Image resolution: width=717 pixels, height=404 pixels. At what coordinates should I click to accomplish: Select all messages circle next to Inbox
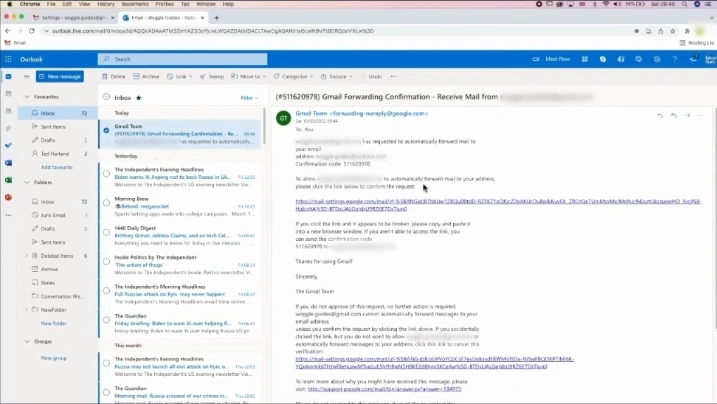click(107, 97)
